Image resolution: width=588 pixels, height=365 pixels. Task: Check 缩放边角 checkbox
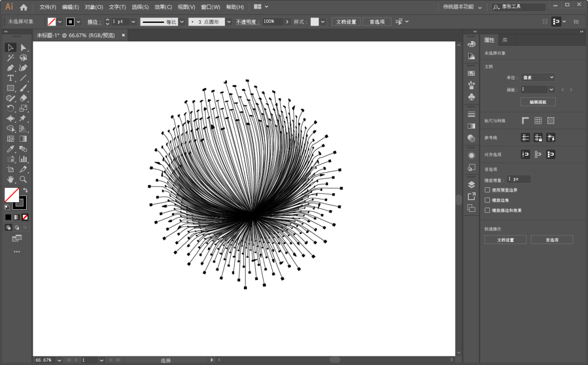pyautogui.click(x=487, y=200)
